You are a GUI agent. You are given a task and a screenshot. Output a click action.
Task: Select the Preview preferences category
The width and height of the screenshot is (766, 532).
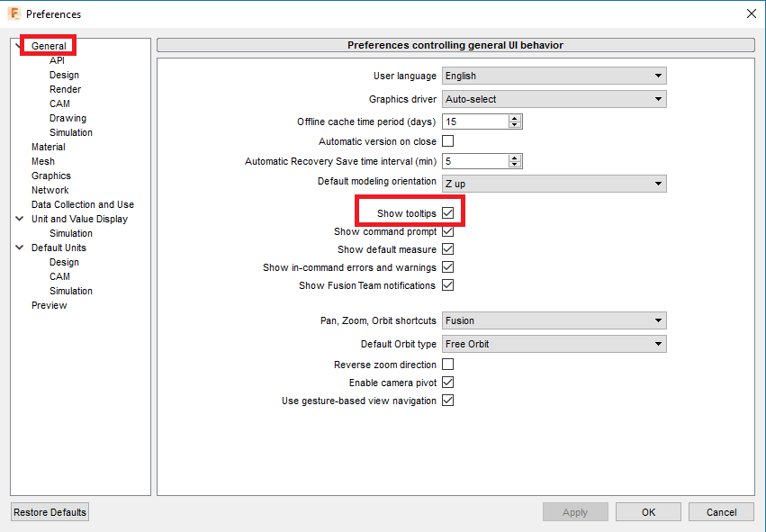49,304
